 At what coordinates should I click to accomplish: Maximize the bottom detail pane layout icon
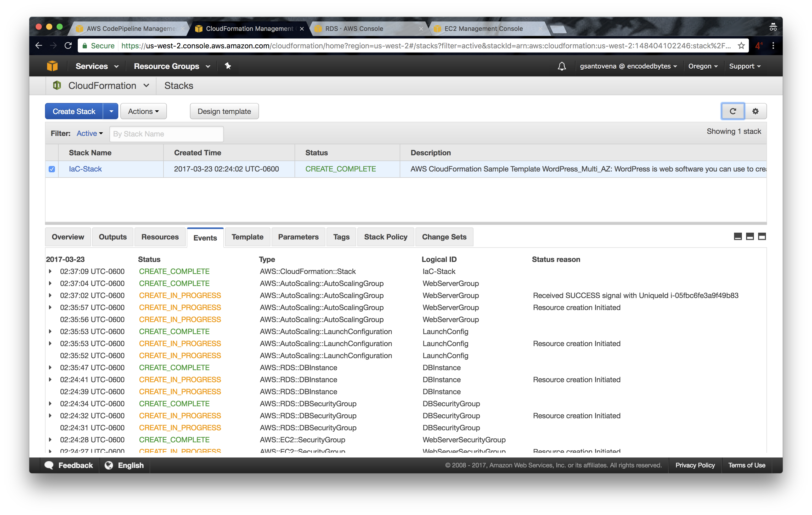(x=762, y=236)
